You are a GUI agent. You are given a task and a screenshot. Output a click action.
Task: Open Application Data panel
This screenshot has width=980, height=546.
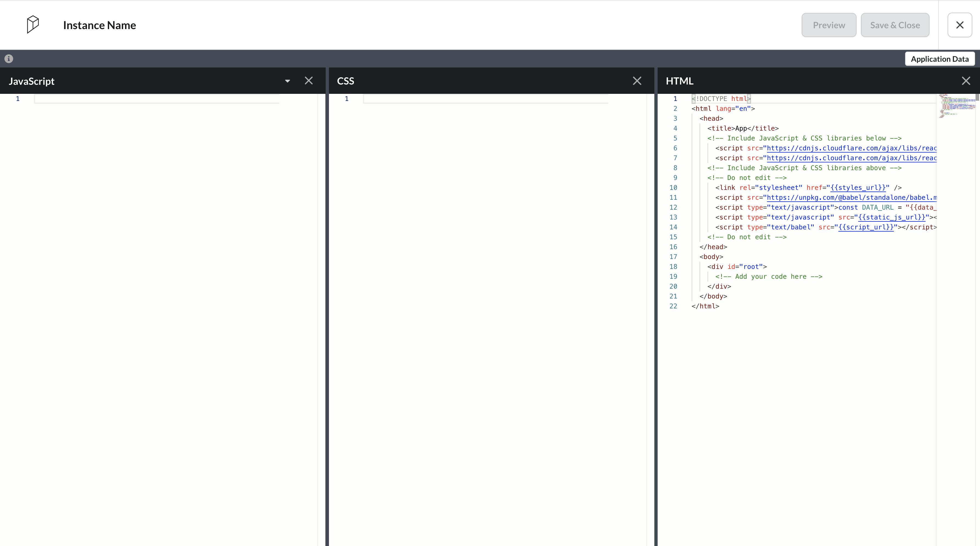939,59
